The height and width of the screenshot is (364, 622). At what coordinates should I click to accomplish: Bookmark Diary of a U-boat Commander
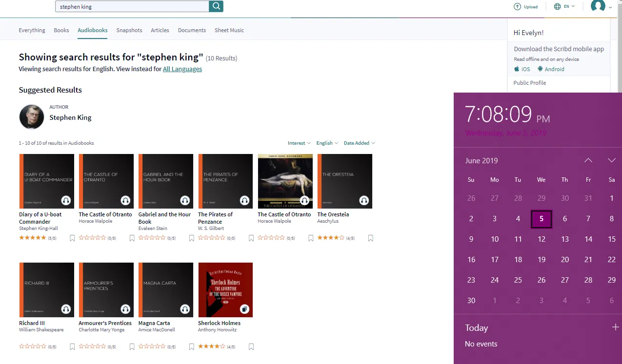click(x=72, y=238)
